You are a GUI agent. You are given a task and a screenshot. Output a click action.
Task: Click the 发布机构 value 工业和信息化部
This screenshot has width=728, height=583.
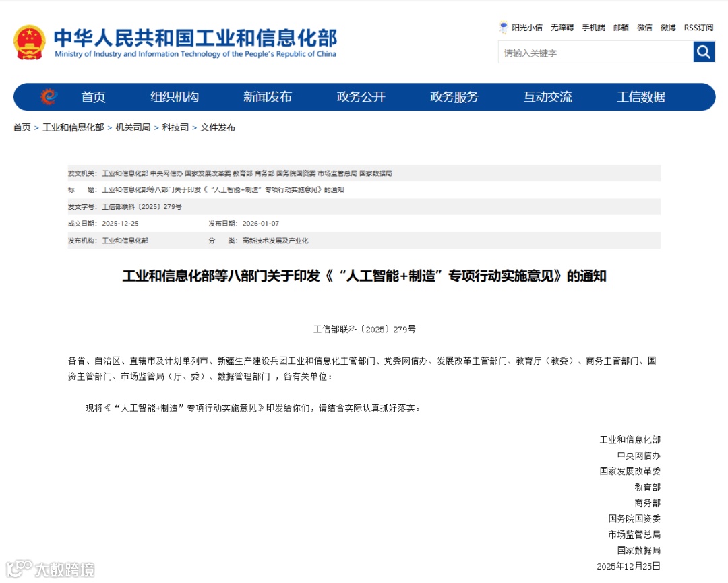pyautogui.click(x=125, y=241)
